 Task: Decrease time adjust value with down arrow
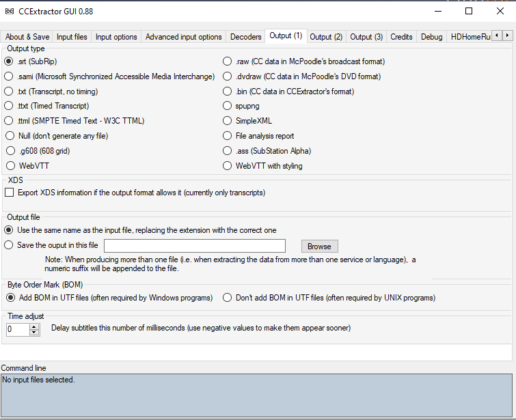[x=34, y=332]
